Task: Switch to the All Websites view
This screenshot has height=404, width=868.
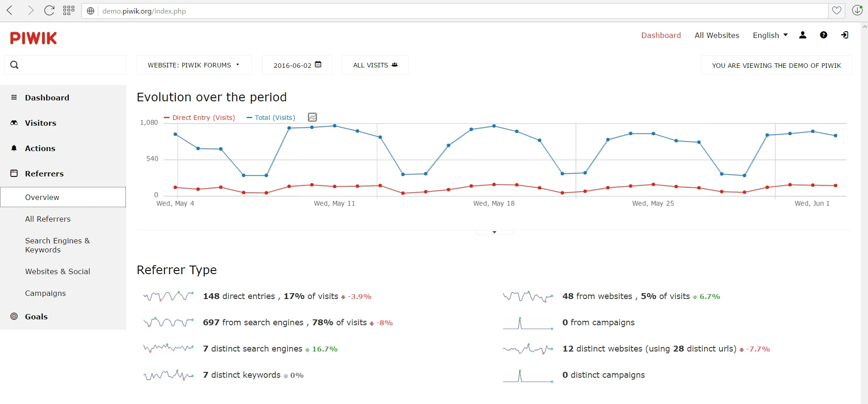Action: (x=716, y=35)
